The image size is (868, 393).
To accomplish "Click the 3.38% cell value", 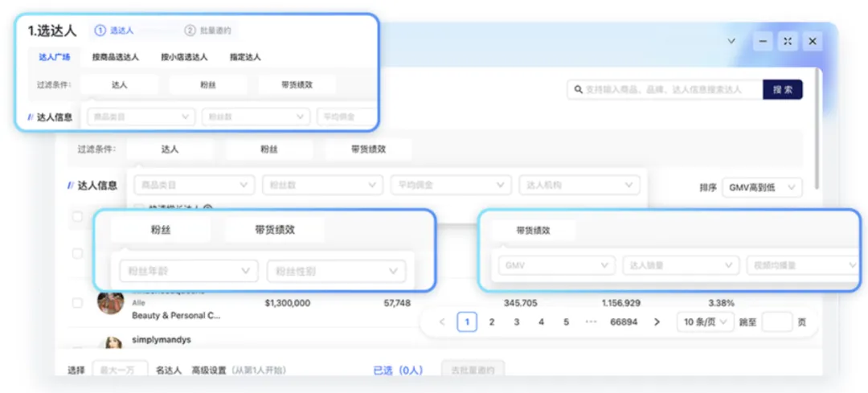I will click(x=721, y=303).
